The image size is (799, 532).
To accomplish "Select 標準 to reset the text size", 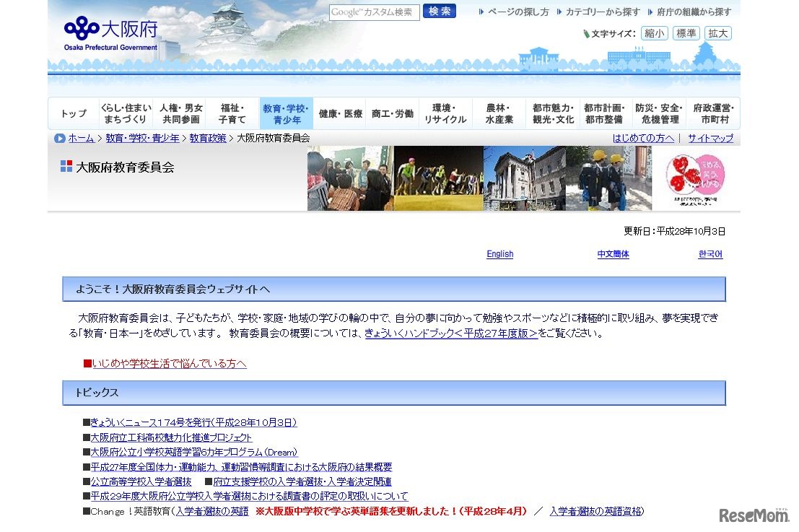I will (686, 32).
